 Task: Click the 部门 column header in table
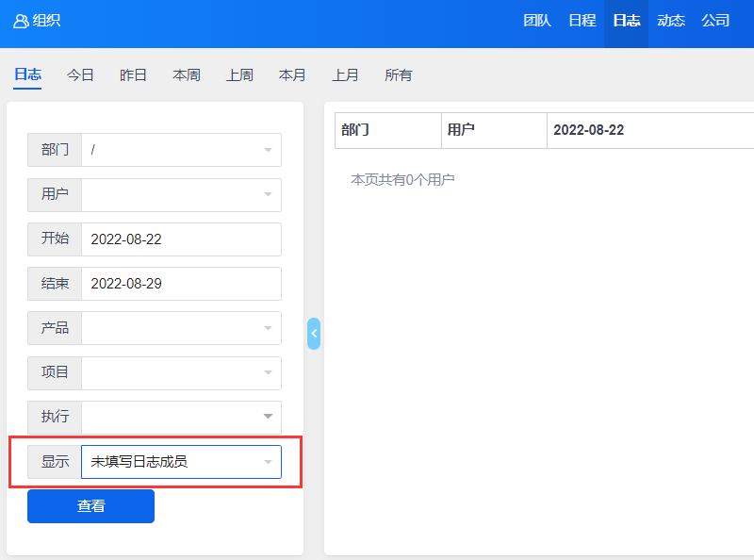(x=388, y=130)
